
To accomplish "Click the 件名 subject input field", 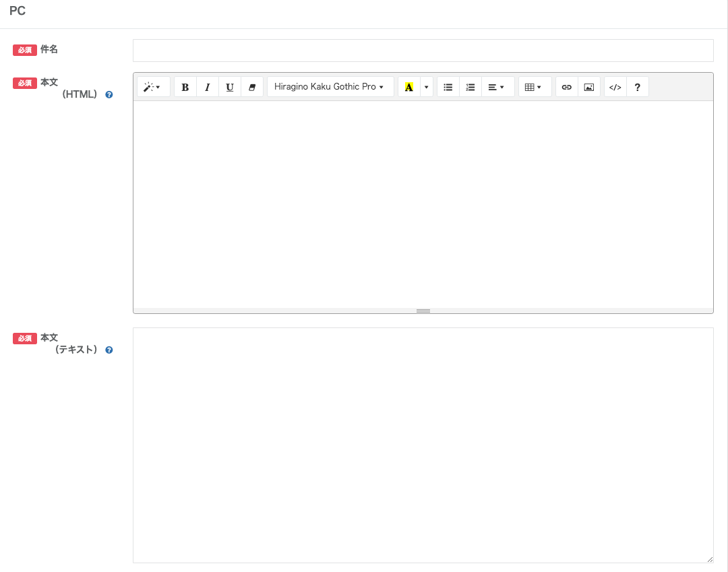I will [423, 51].
